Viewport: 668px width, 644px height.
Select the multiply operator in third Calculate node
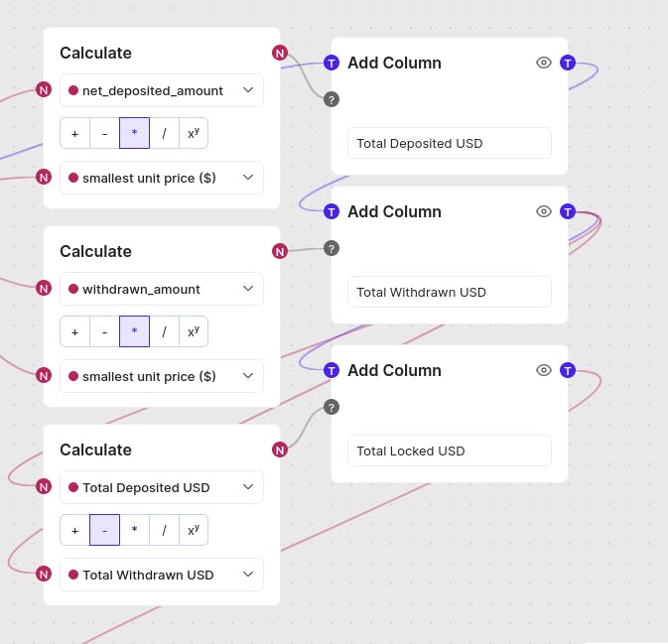(135, 530)
